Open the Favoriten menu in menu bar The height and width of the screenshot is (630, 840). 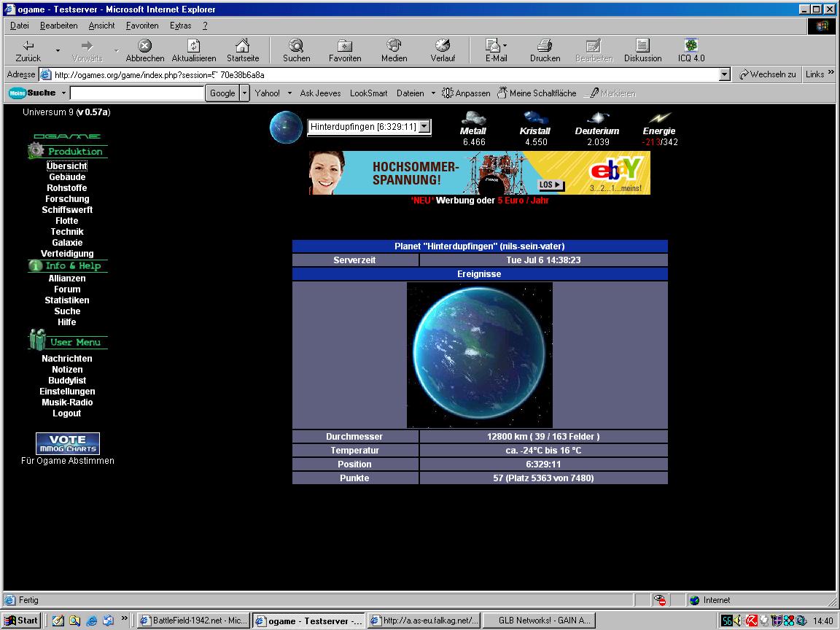click(x=142, y=26)
